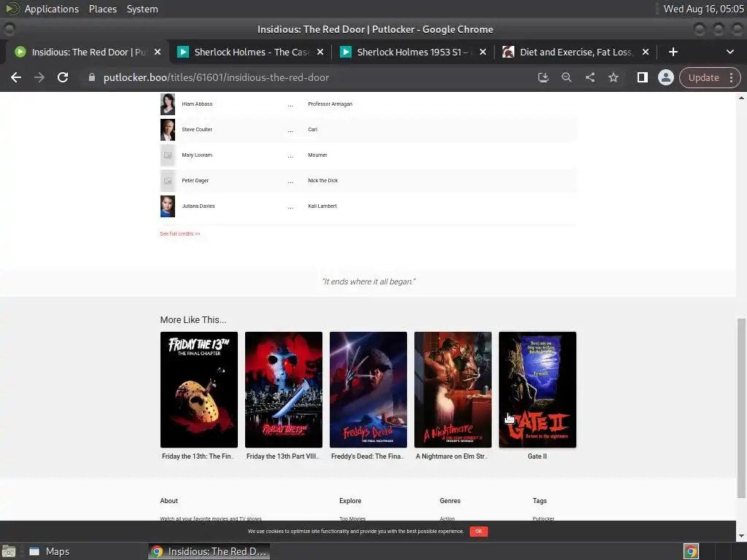This screenshot has width=747, height=560.
Task: Open Juliana Davies cast photo
Action: click(168, 206)
